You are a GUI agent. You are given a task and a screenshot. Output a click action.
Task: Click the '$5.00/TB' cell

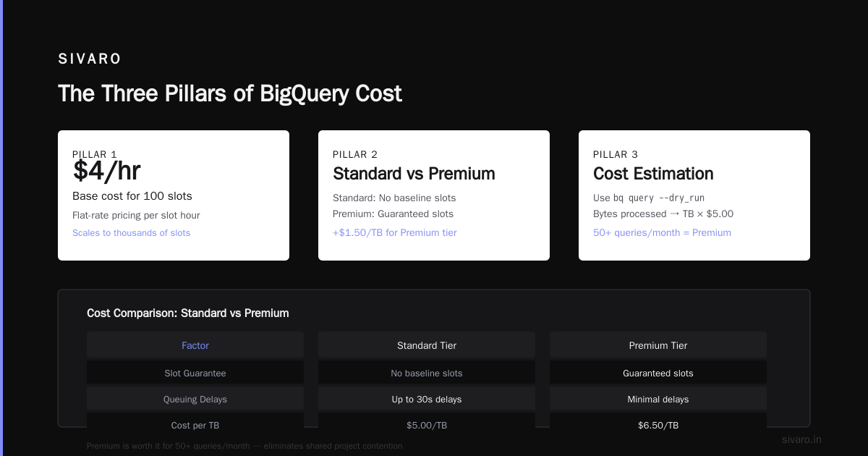coord(427,425)
